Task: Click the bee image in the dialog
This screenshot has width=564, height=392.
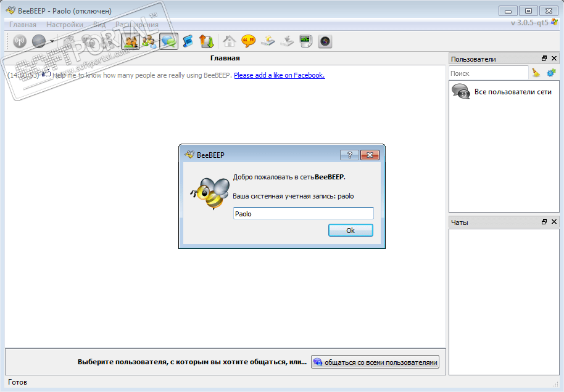Action: click(210, 194)
